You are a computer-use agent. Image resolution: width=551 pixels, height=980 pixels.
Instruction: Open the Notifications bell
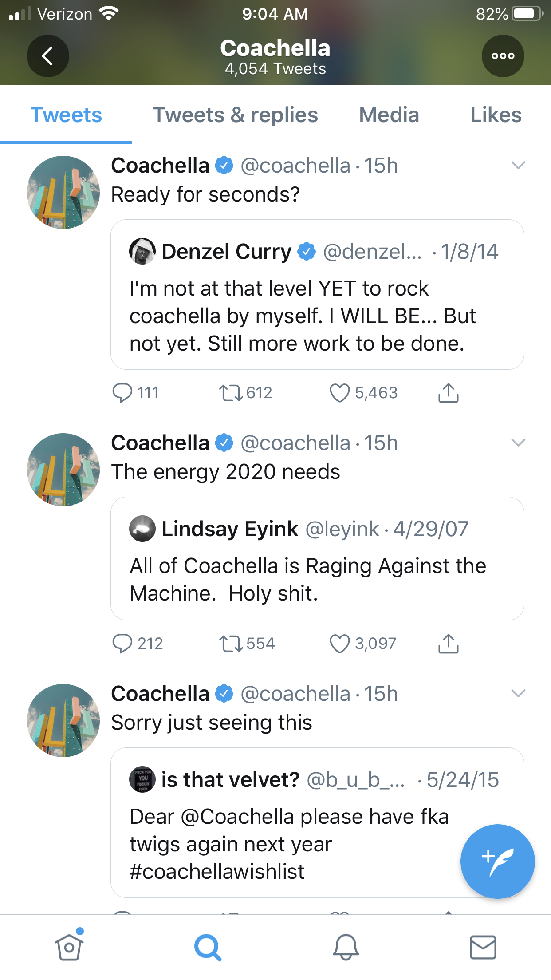pos(346,947)
